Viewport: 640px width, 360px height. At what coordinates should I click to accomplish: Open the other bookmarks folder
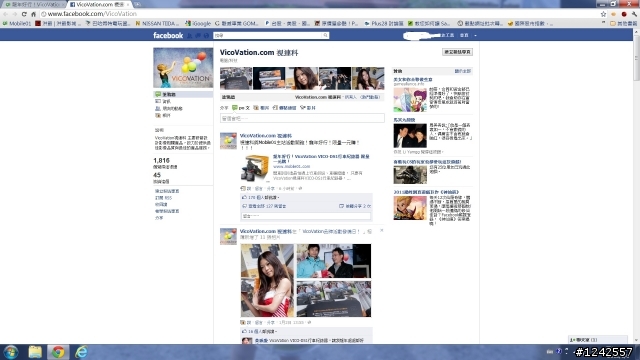point(623,23)
